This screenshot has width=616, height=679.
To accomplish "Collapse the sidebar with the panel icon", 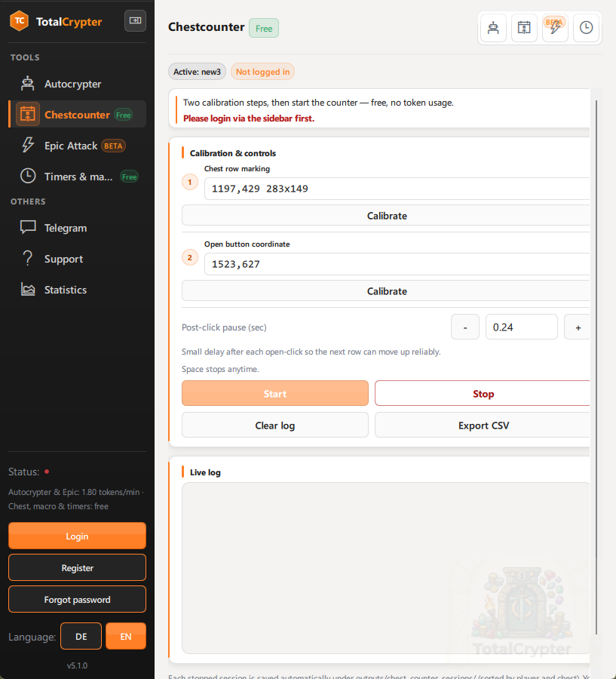I will click(135, 20).
